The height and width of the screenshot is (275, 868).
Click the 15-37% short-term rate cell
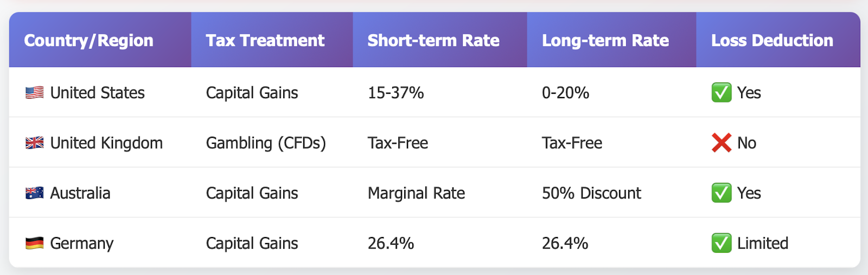(396, 93)
